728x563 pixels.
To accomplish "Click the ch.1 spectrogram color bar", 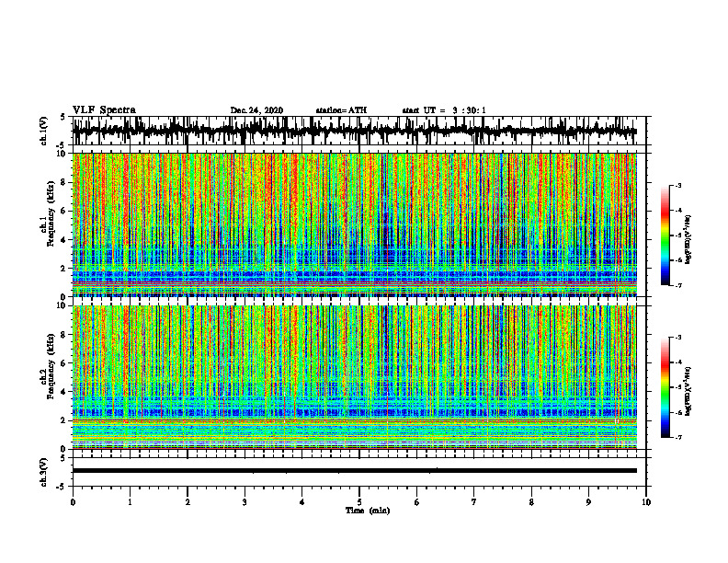I will pos(665,236).
